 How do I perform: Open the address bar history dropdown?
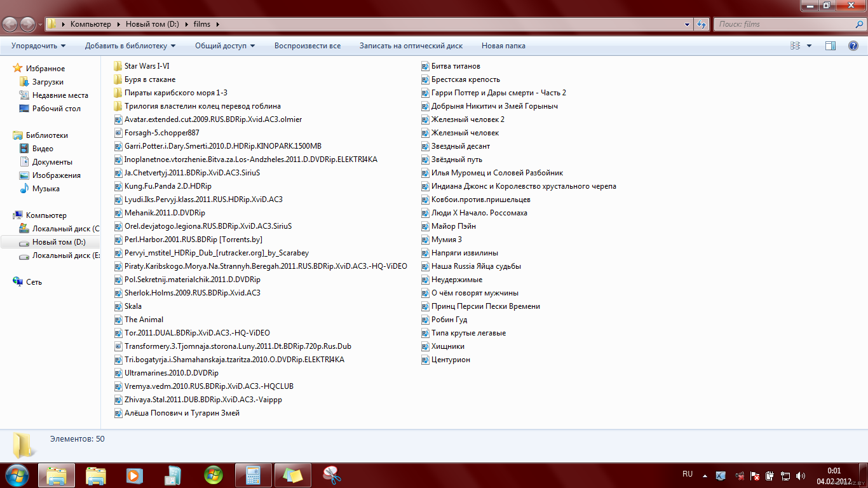click(x=688, y=24)
